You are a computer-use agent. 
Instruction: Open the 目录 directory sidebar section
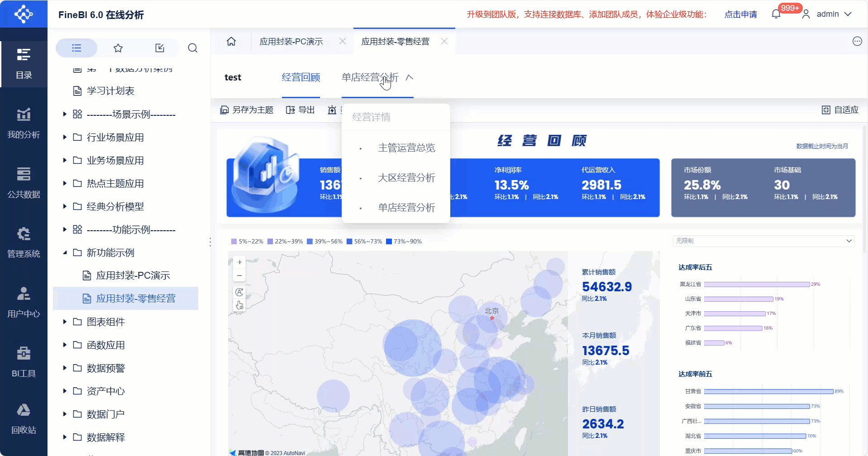tap(24, 64)
